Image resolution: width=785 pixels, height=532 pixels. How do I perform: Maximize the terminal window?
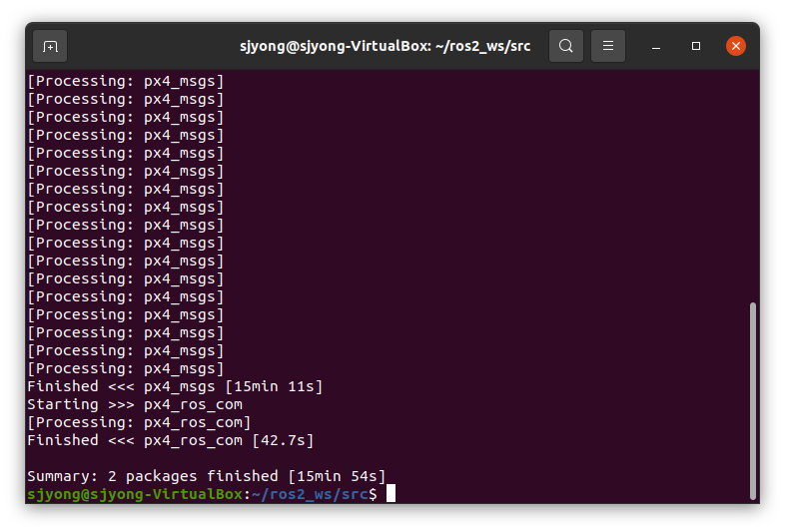pos(696,46)
